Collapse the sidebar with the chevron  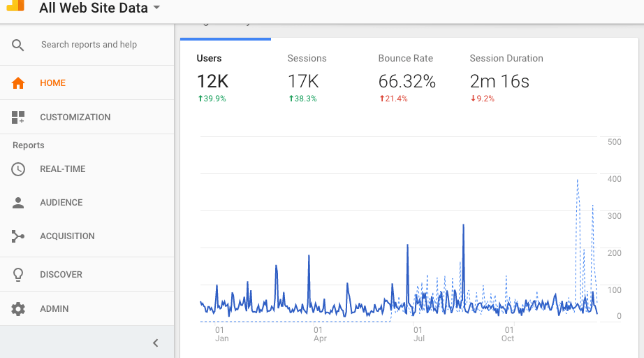pyautogui.click(x=156, y=343)
